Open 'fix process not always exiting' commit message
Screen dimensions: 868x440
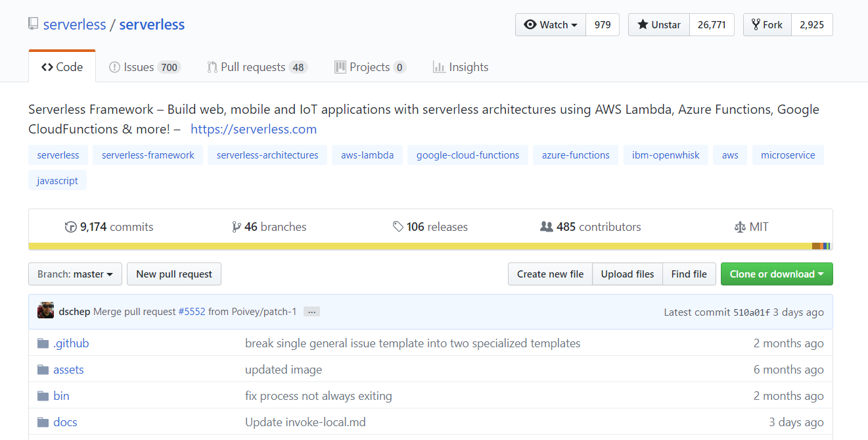[319, 396]
